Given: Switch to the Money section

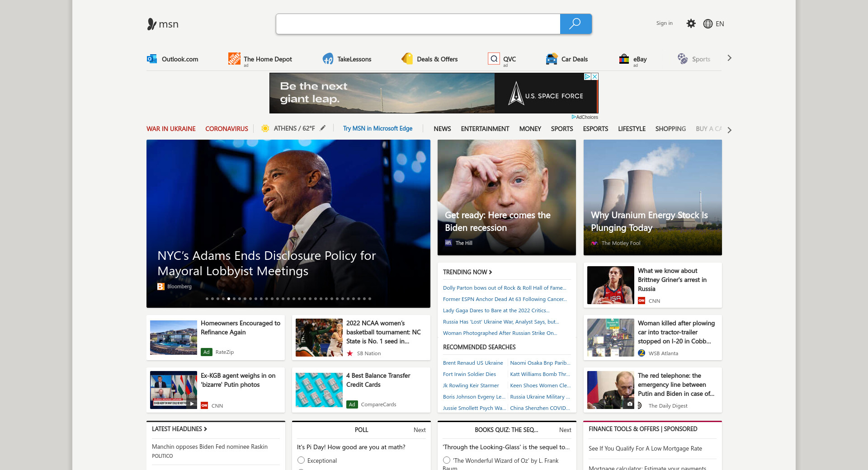Looking at the screenshot, I should click(x=530, y=129).
